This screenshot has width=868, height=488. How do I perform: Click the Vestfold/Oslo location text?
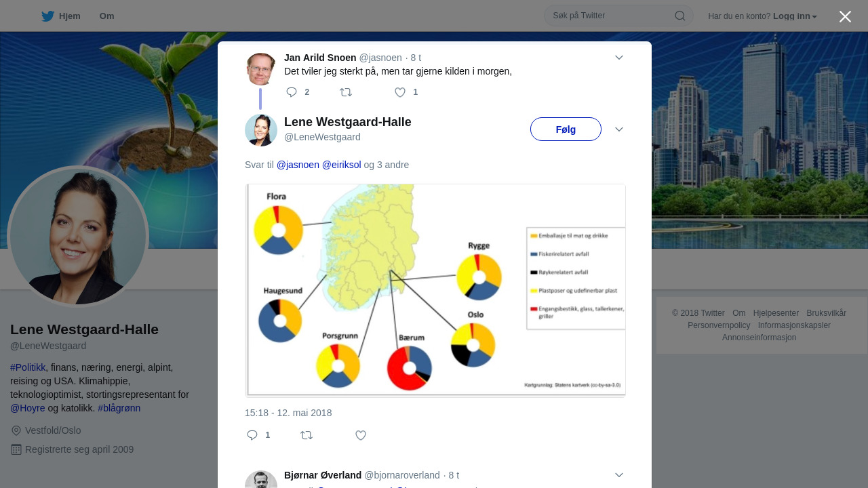tap(53, 430)
